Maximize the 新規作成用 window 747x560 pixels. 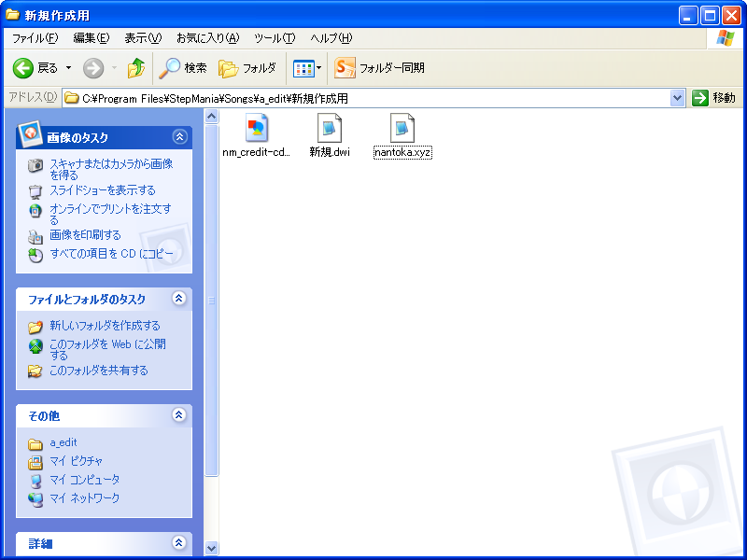(x=710, y=16)
